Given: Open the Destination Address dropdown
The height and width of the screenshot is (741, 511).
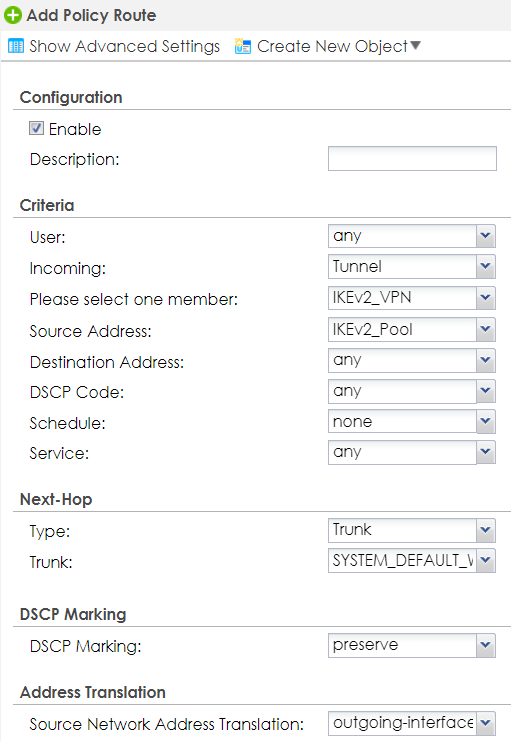Looking at the screenshot, I should coord(412,361).
